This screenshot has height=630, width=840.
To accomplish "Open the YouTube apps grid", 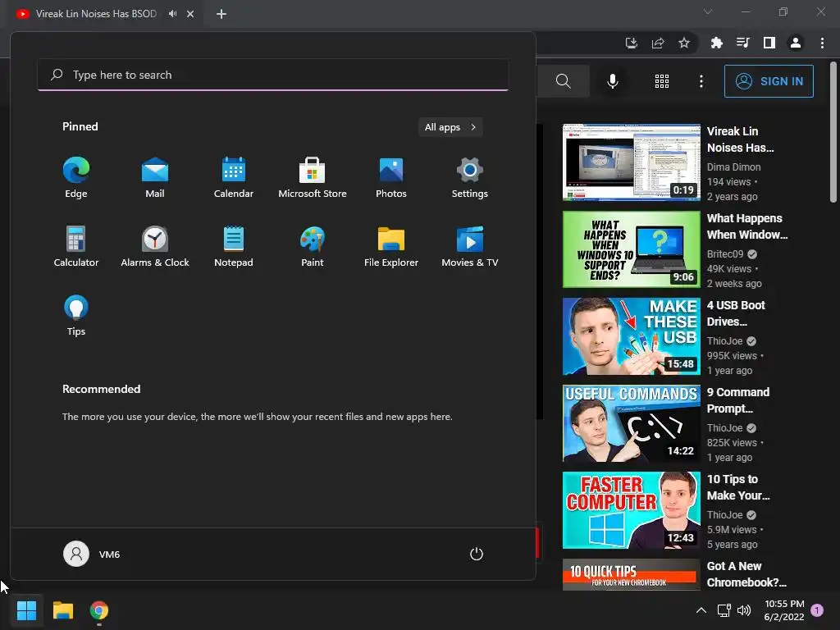I will (662, 81).
